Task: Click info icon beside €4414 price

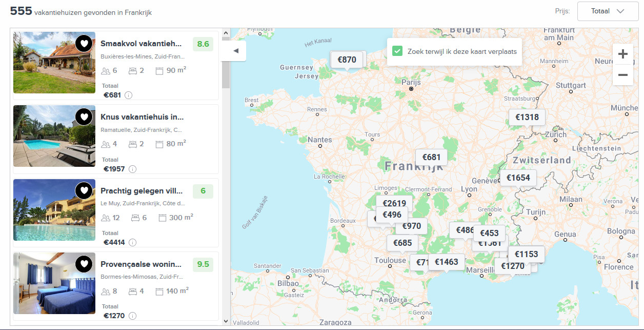Action: click(x=132, y=242)
